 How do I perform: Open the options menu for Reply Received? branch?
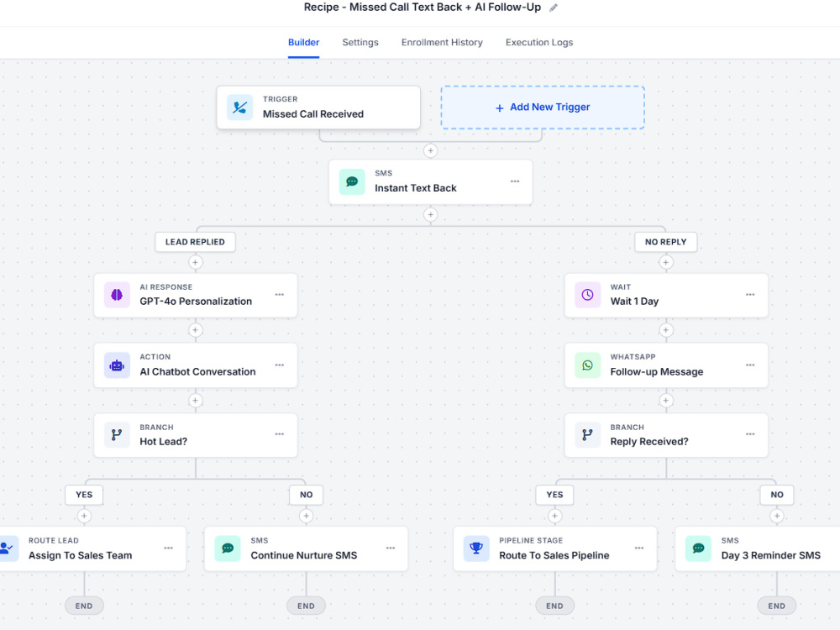coord(750,434)
